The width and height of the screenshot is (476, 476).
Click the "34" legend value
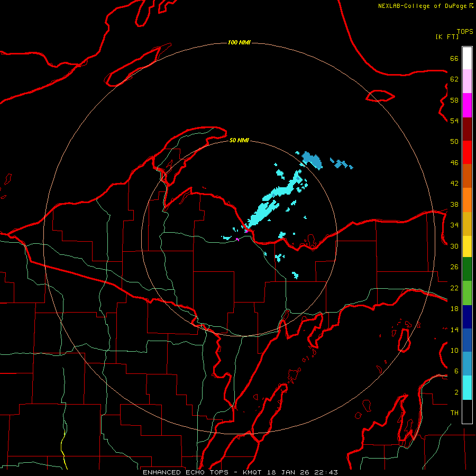click(x=454, y=225)
